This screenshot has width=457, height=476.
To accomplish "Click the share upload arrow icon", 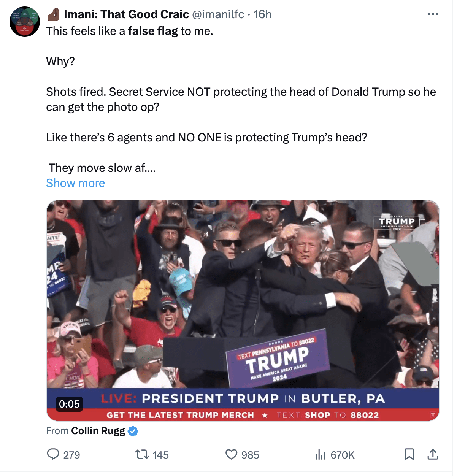I will [x=433, y=454].
